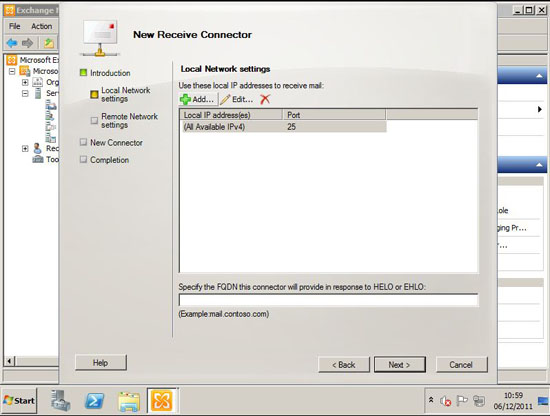Collapse the Microsoft Exchange On-Premises node
The height and width of the screenshot is (416, 550).
click(12, 72)
